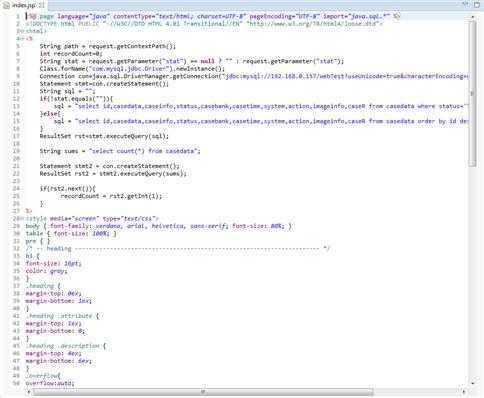The image size is (484, 398).
Task: Click the horizontal scrollbar thumb
Action: click(203, 391)
